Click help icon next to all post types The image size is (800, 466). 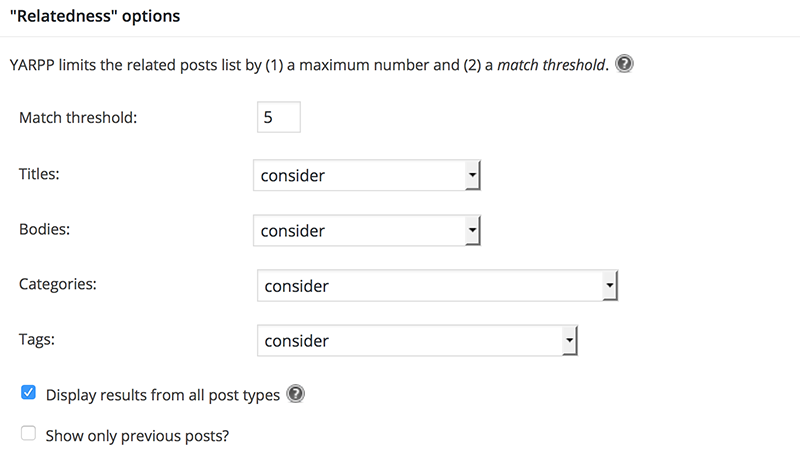point(295,394)
